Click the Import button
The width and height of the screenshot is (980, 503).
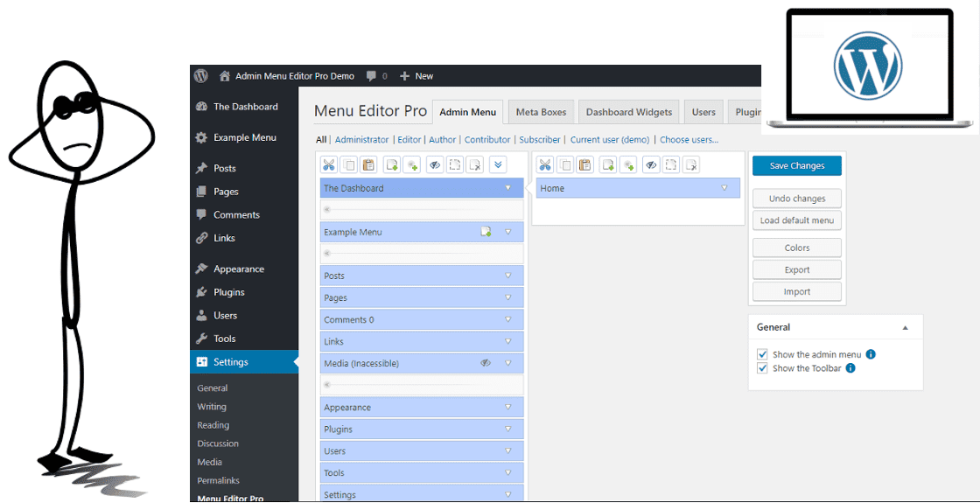[797, 291]
